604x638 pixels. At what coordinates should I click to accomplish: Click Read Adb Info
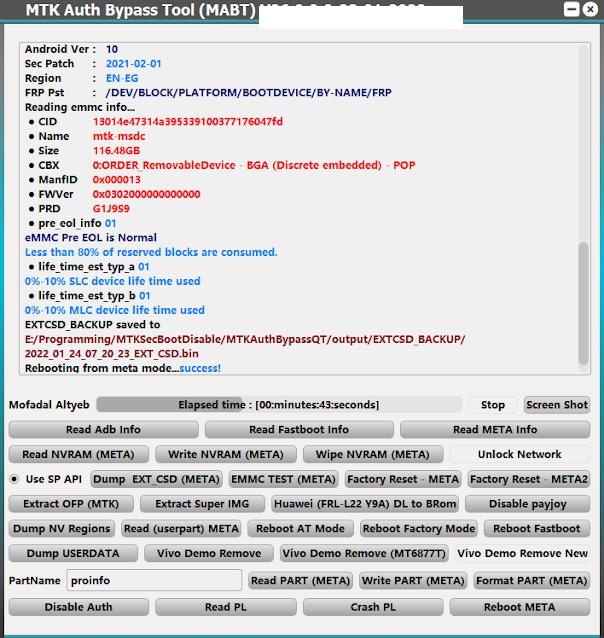pos(103,430)
